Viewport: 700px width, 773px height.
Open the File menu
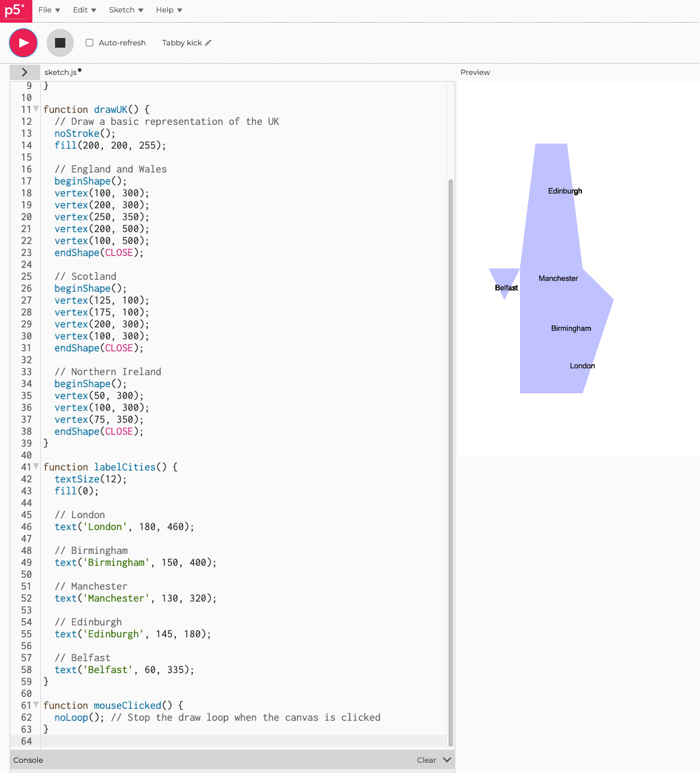49,10
